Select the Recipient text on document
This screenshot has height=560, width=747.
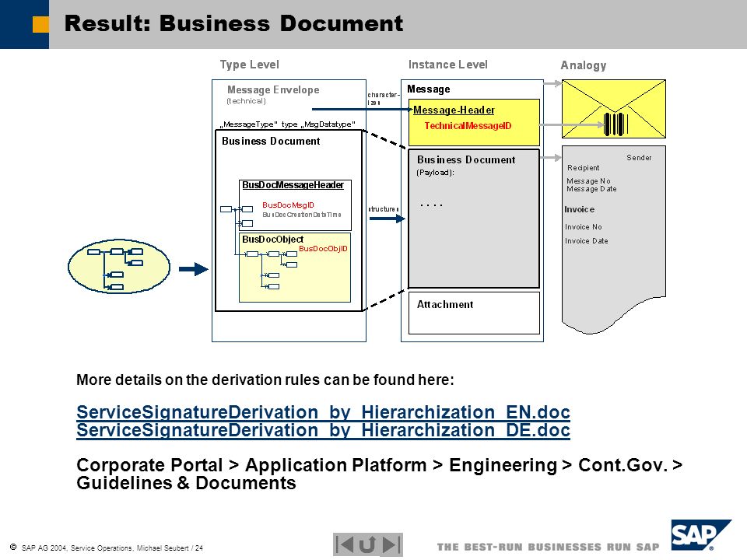[x=583, y=168]
